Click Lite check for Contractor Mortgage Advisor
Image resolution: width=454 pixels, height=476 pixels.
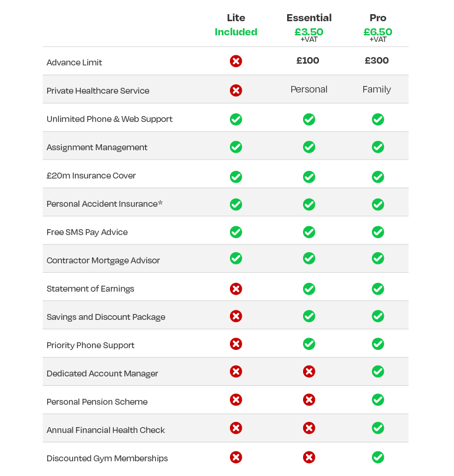236,258
